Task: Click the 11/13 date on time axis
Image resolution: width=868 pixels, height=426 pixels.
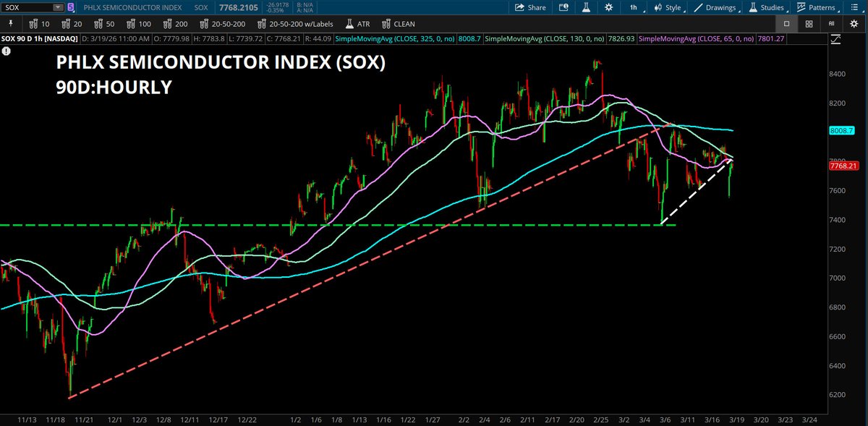Action: tap(25, 419)
